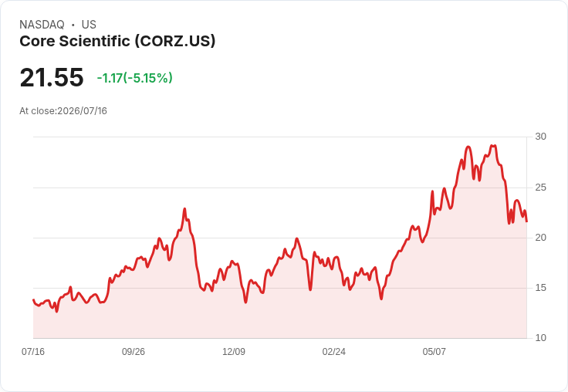Click the 07/16 date axis label
Image resolution: width=568 pixels, height=392 pixels.
[x=33, y=351]
